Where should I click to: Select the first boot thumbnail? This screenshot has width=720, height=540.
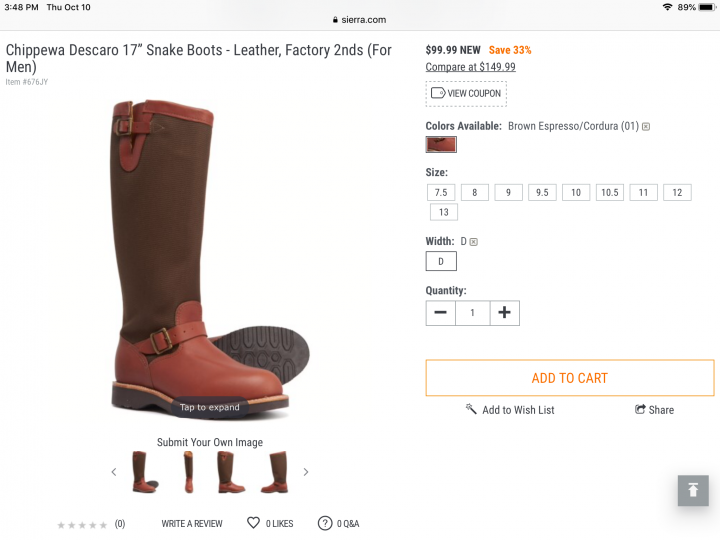pyautogui.click(x=145, y=472)
